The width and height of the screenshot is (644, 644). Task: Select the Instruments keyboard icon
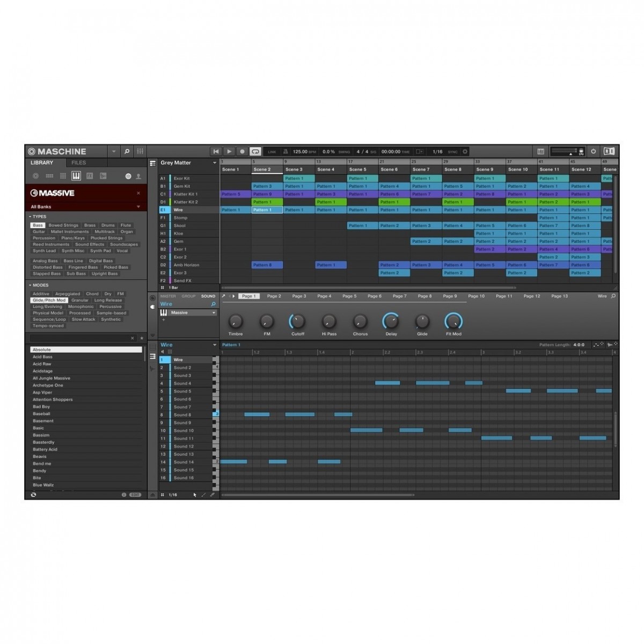[76, 176]
